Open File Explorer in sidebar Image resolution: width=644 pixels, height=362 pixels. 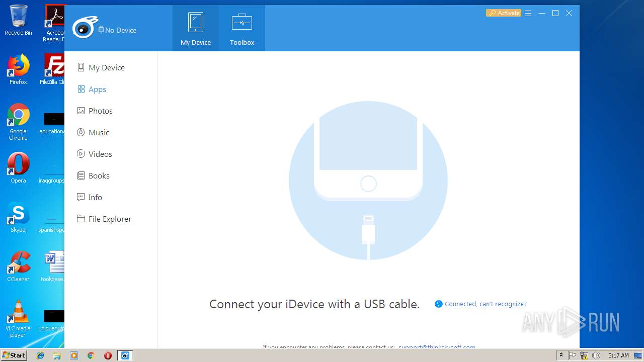click(111, 219)
